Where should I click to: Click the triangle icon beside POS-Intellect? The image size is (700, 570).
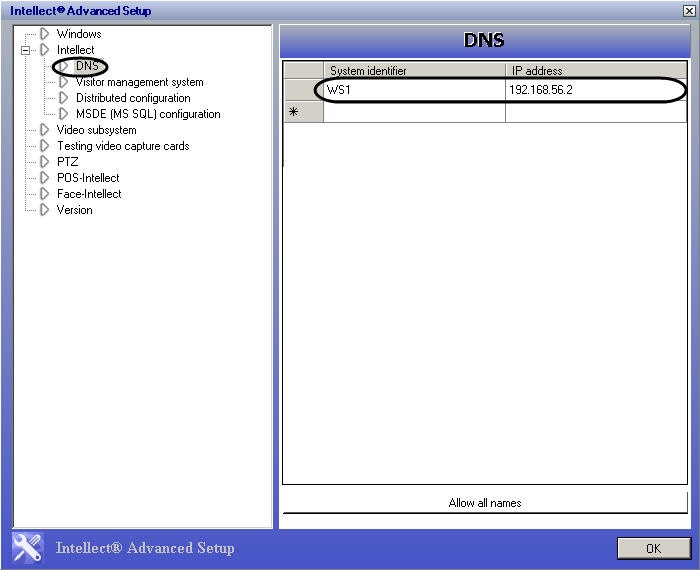pyautogui.click(x=44, y=178)
